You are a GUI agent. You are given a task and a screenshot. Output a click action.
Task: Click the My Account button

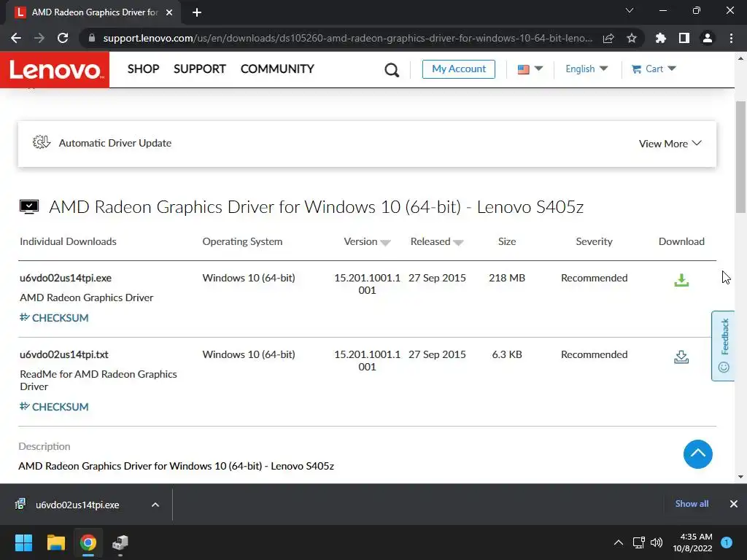458,69
